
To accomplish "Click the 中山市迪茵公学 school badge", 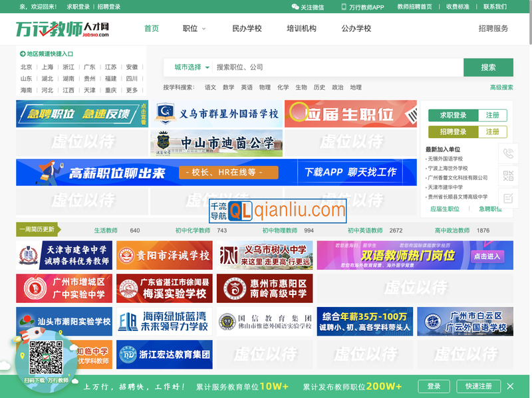I will click(164, 141).
